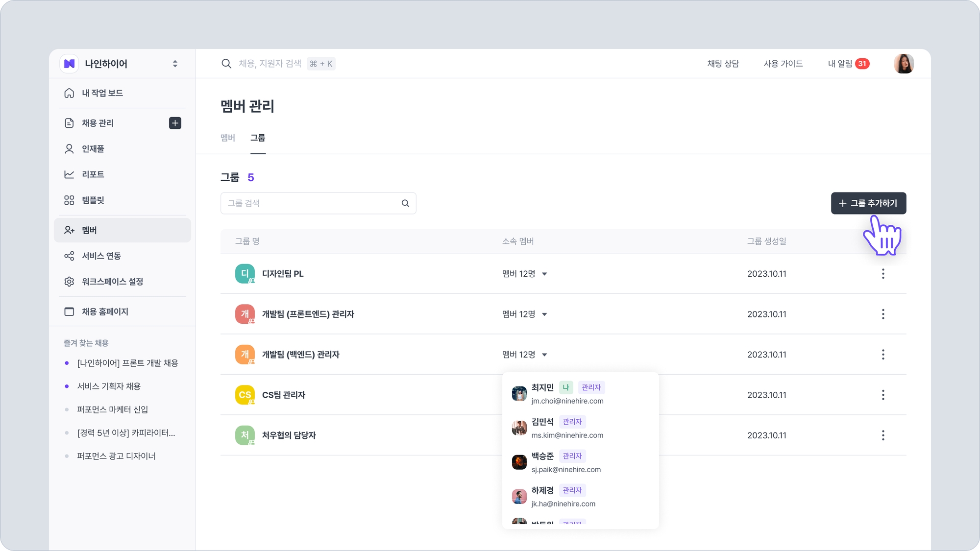980x551 pixels.
Task: Click the 처 group avatar icon
Action: [x=245, y=435]
